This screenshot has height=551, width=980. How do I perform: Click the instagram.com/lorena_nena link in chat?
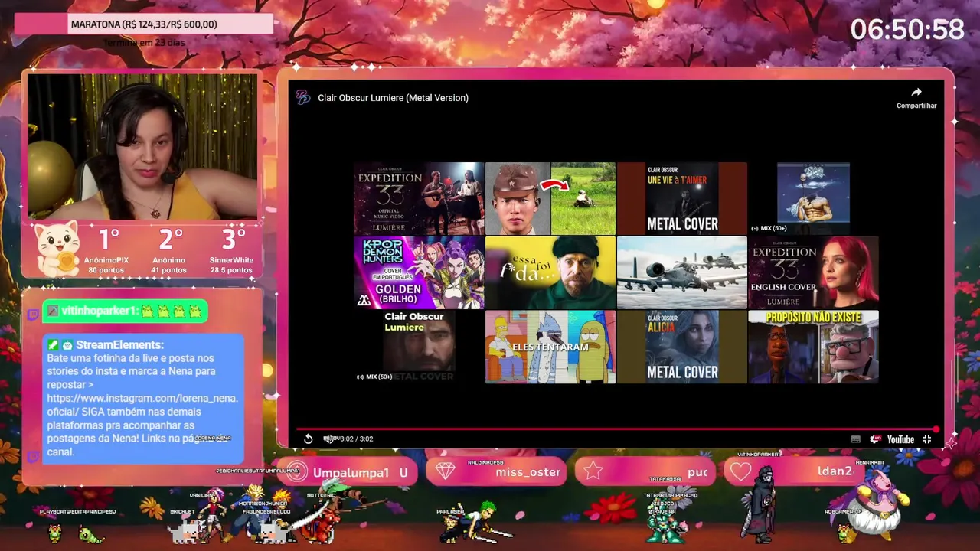pos(142,405)
